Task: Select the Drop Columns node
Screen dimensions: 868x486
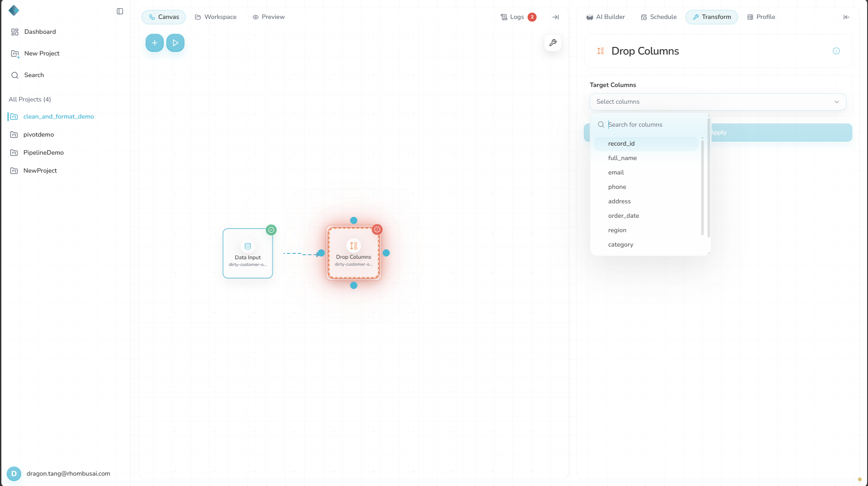Action: coord(354,253)
